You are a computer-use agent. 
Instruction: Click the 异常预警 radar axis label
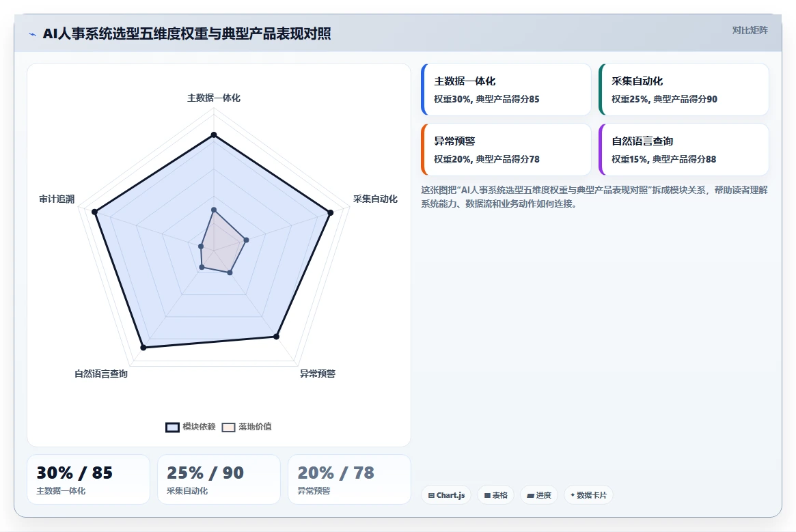[317, 374]
